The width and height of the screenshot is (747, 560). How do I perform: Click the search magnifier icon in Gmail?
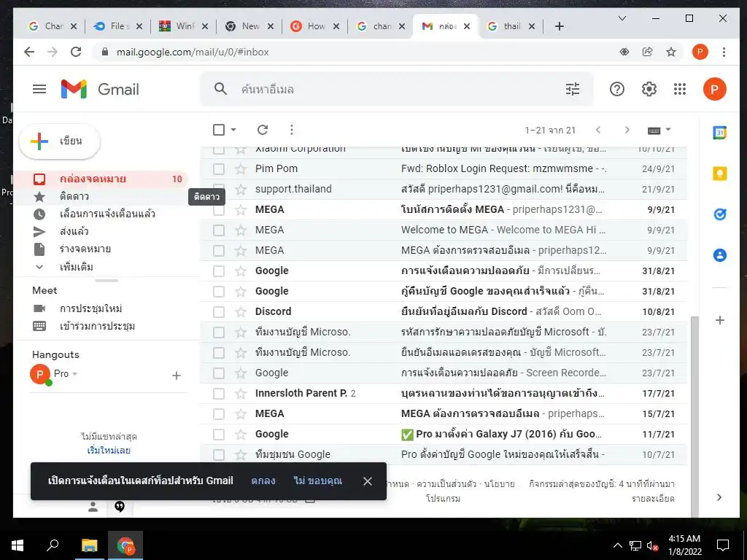click(220, 88)
